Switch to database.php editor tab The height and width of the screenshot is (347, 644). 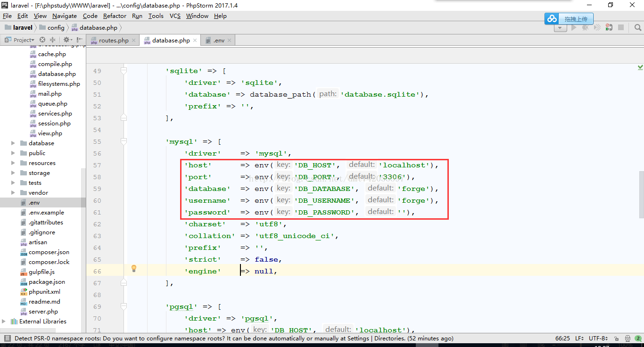click(x=170, y=41)
